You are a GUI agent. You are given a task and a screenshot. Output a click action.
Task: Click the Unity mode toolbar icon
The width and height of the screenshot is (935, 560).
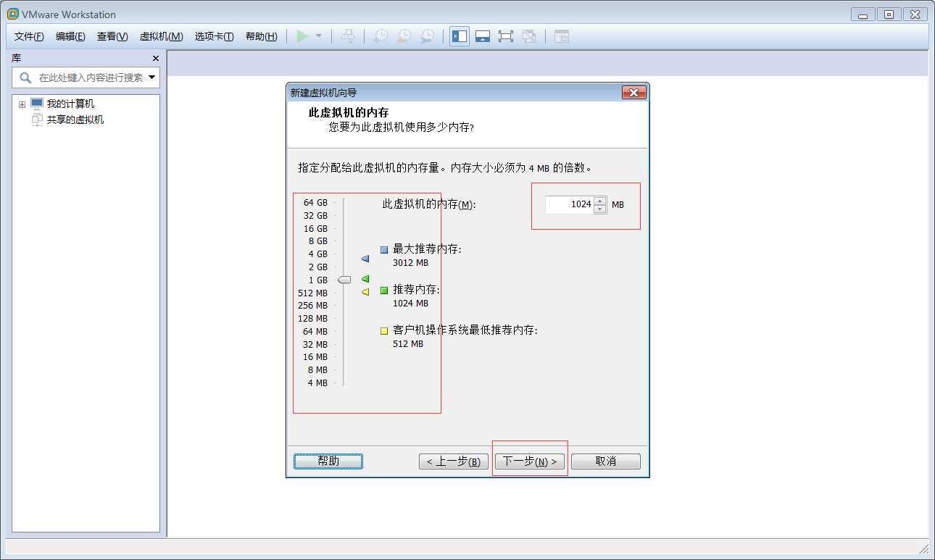(530, 36)
